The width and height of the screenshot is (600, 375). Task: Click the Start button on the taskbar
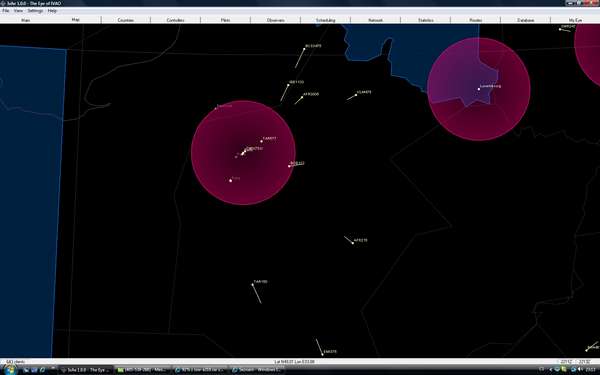point(10,369)
